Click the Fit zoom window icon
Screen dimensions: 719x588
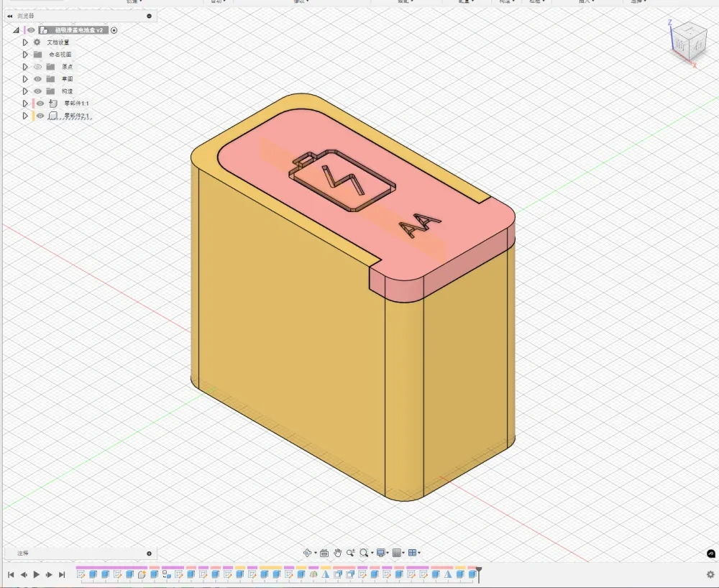364,553
